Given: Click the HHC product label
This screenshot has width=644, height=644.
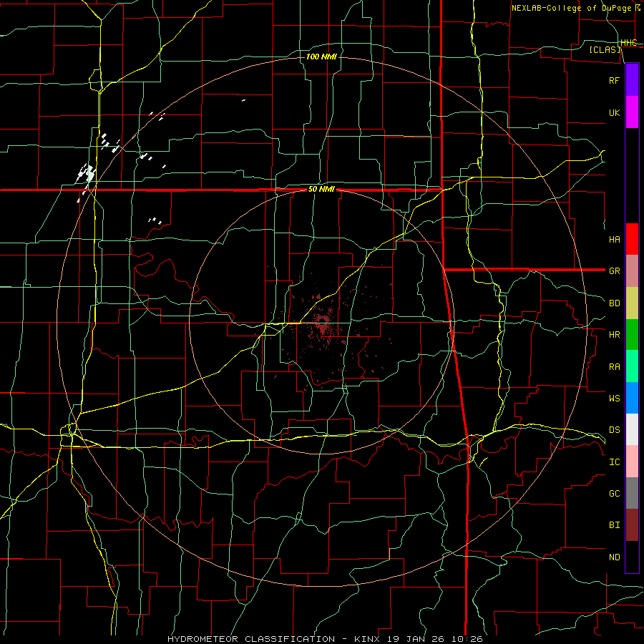Looking at the screenshot, I should (x=628, y=43).
